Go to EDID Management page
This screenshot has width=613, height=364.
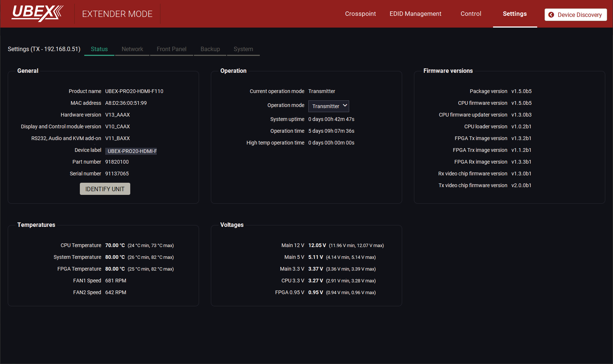(x=415, y=14)
